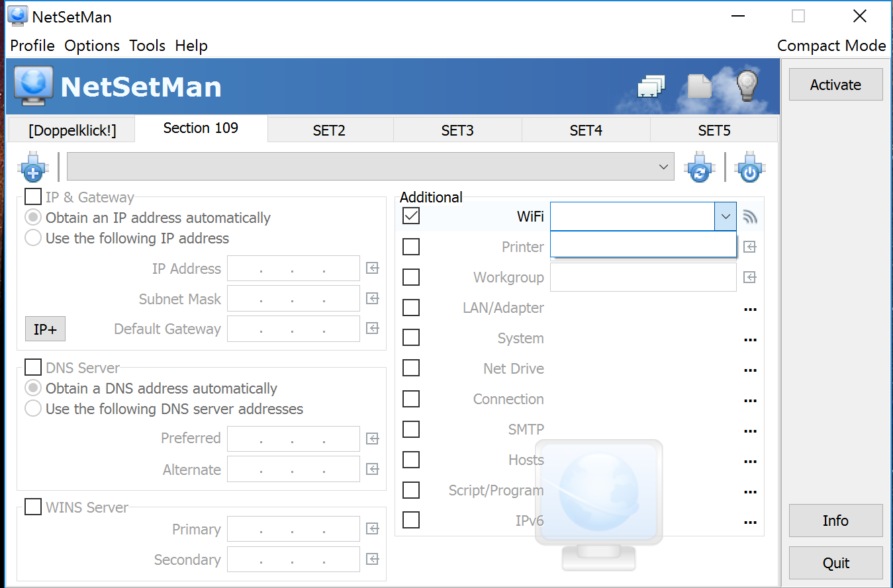
Task: Tick the Printer checkbox
Action: (411, 247)
